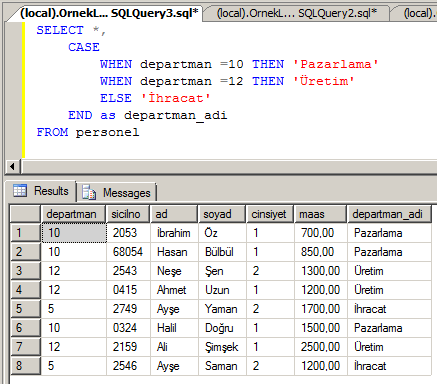The image size is (437, 384).
Task: Click the ELSE keyword in editor
Action: point(116,98)
